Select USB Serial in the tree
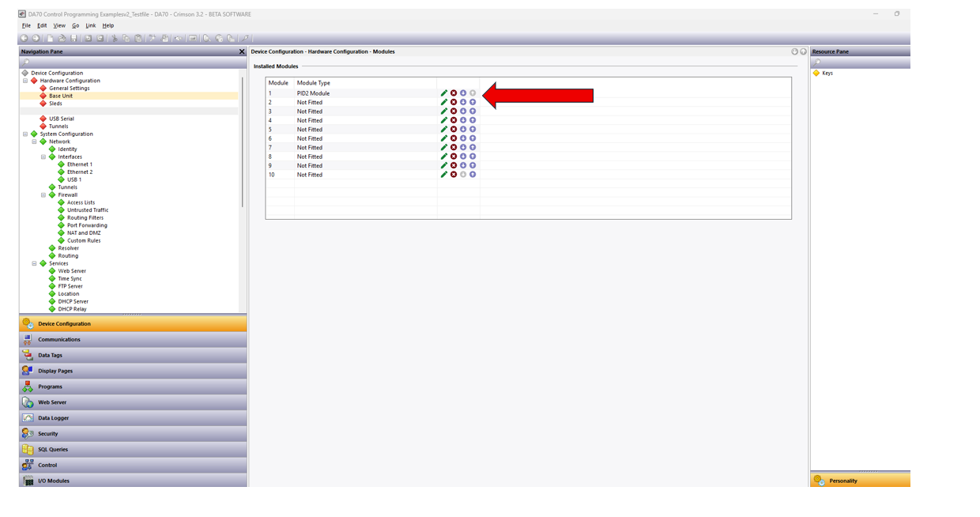This screenshot has height=517, width=980. pos(62,119)
